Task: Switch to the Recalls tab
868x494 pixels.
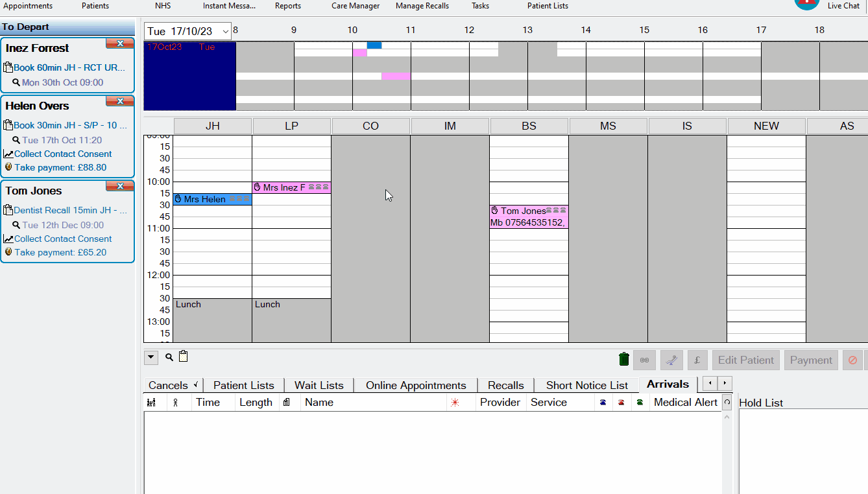Action: coord(506,385)
